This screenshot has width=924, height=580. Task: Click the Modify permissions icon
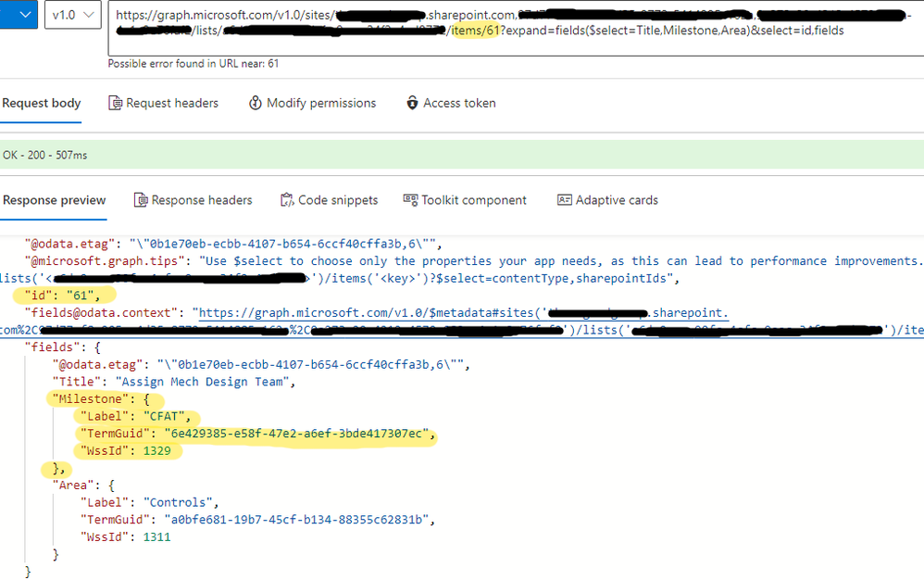256,103
